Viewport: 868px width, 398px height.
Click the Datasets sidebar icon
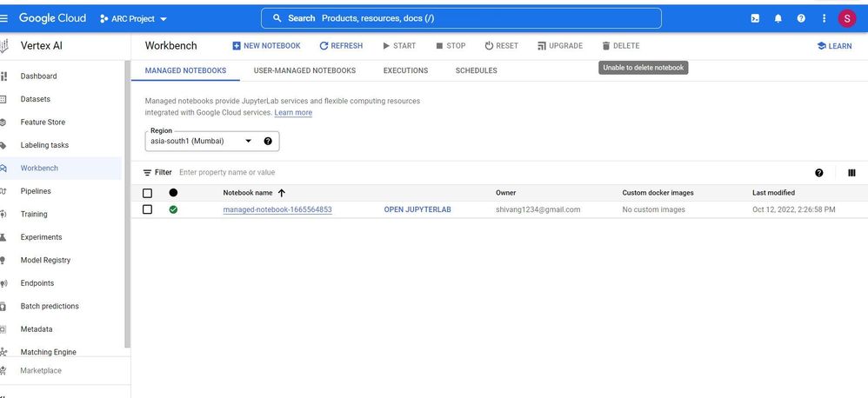click(x=3, y=99)
